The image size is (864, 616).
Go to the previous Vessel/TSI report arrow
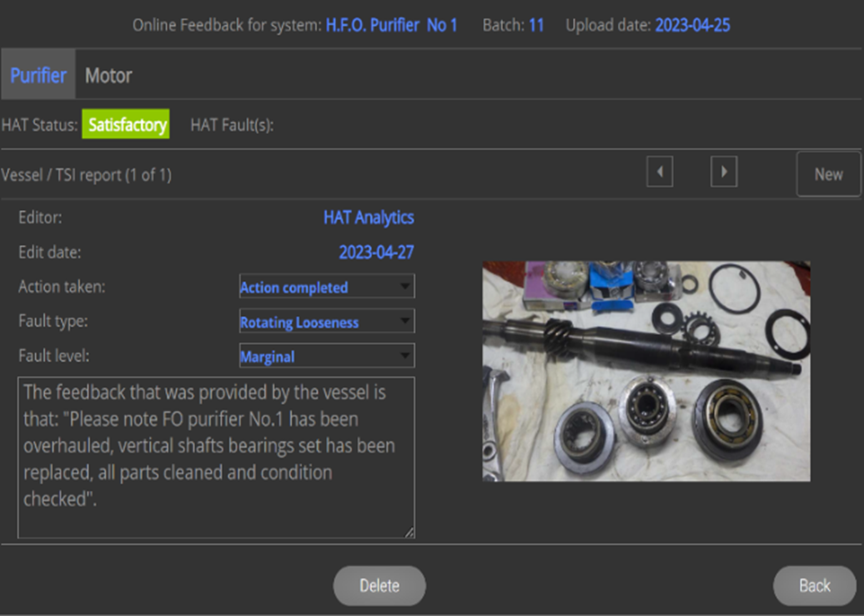click(660, 173)
